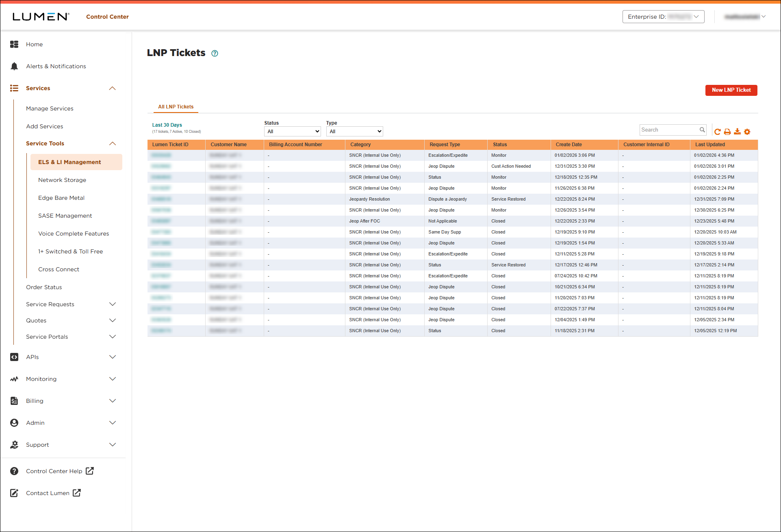781x532 pixels.
Task: Click the Alerts & Notifications bell icon
Action: tap(14, 66)
